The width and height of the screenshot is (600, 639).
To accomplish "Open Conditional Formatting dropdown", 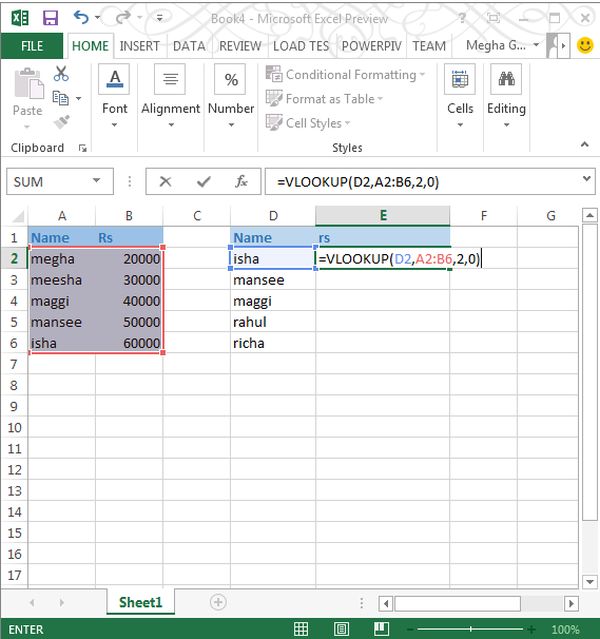I will point(345,75).
